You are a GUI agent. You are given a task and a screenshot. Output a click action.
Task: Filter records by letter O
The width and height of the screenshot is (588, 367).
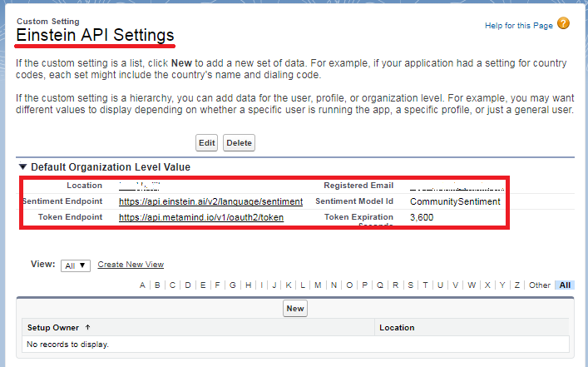pos(349,285)
